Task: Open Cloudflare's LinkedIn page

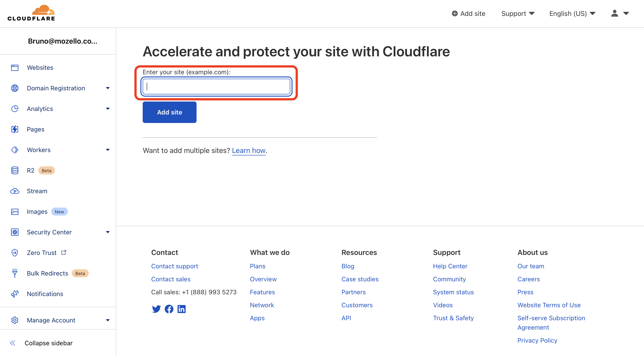Action: pos(182,309)
